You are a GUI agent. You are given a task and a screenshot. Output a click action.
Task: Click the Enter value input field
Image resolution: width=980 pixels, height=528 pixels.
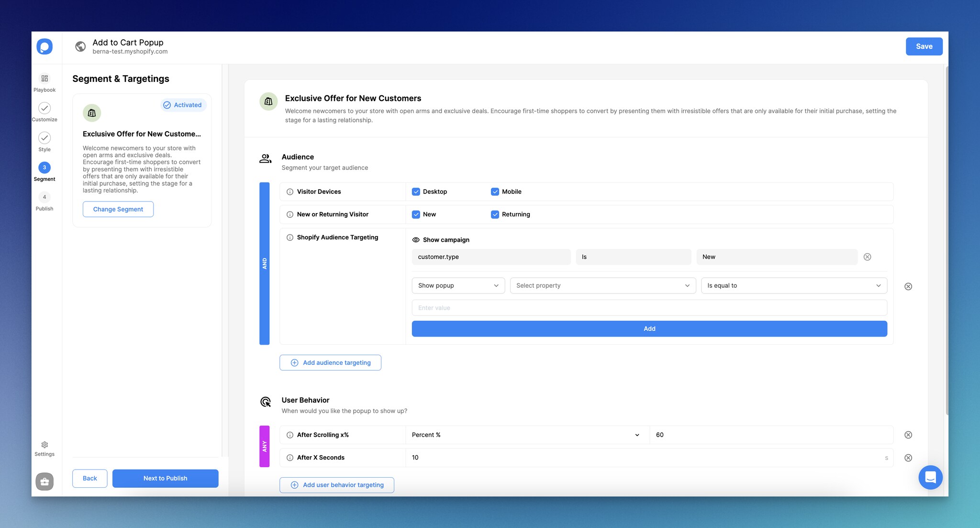(x=649, y=307)
